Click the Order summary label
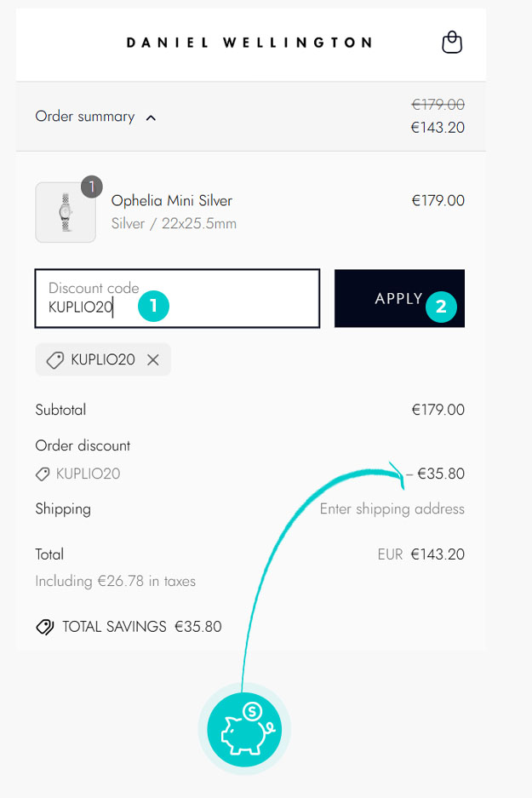This screenshot has width=532, height=798. (85, 117)
